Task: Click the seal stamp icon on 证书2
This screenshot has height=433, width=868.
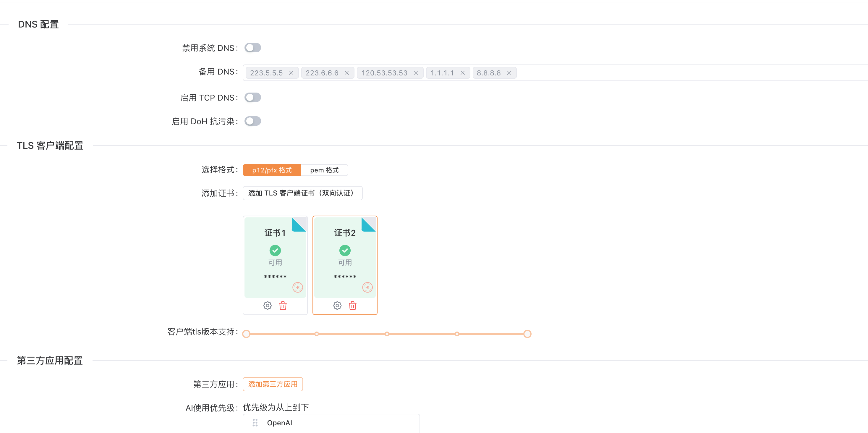Action: pyautogui.click(x=367, y=287)
